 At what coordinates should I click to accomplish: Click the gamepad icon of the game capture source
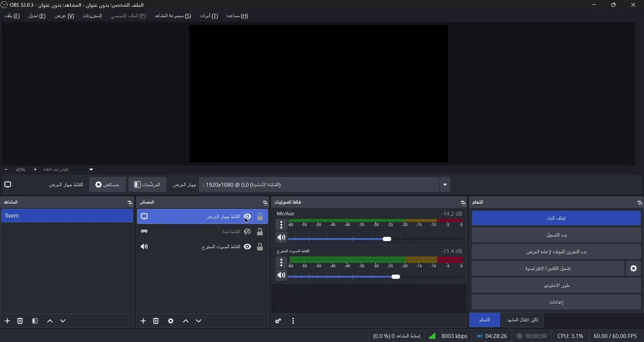point(144,231)
